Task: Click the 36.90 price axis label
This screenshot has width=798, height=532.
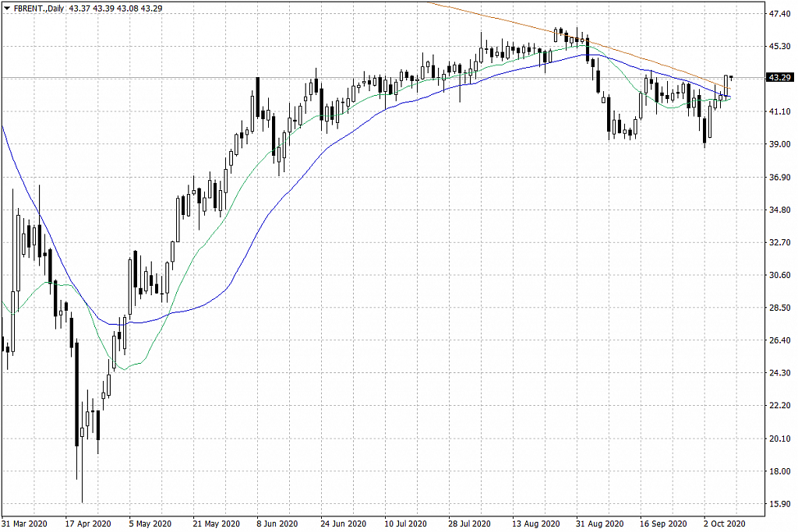Action: [x=779, y=177]
